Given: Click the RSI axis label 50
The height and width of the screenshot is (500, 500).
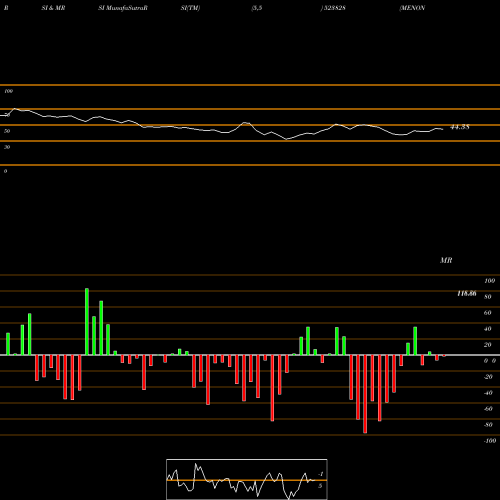Looking at the screenshot, I should (x=7, y=131).
